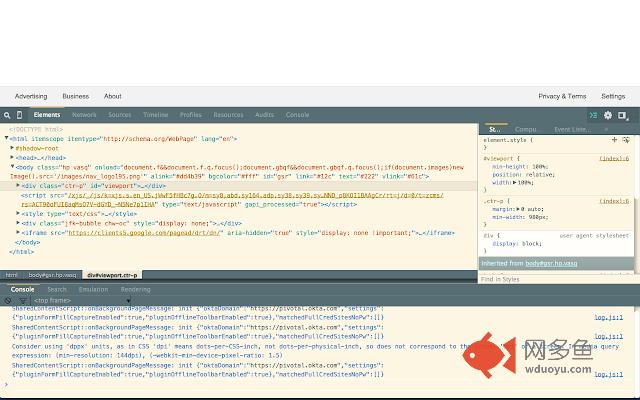Switch to the Elements tab
The height and width of the screenshot is (400, 640).
(47, 115)
